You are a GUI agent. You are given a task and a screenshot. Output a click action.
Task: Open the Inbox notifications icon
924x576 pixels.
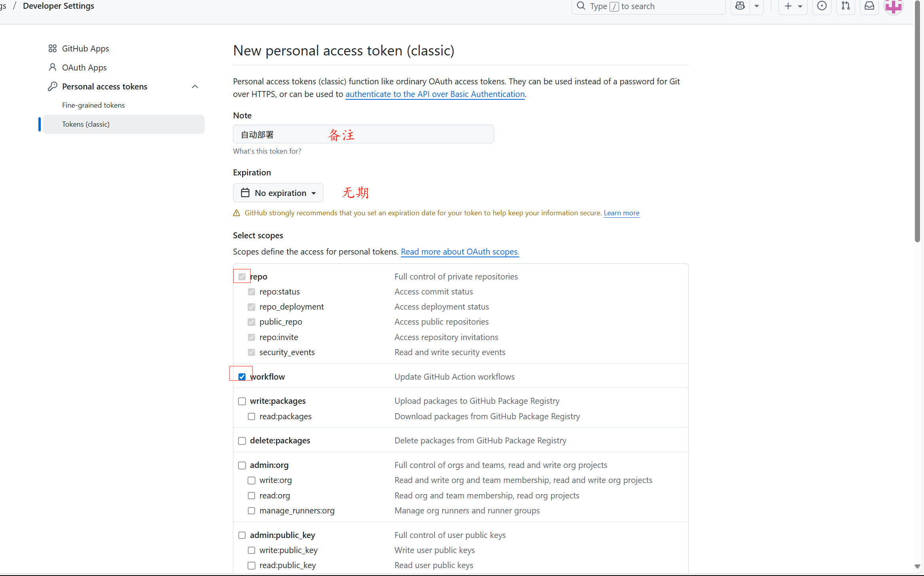[869, 6]
